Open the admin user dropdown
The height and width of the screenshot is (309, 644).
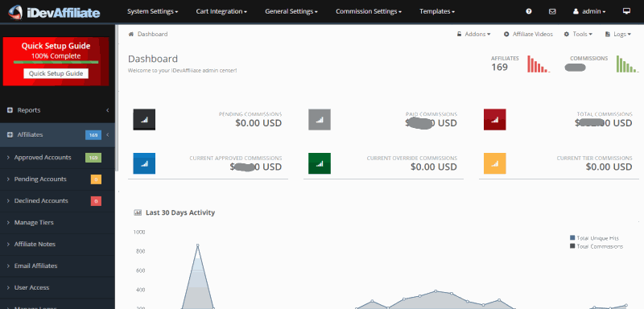pos(589,11)
